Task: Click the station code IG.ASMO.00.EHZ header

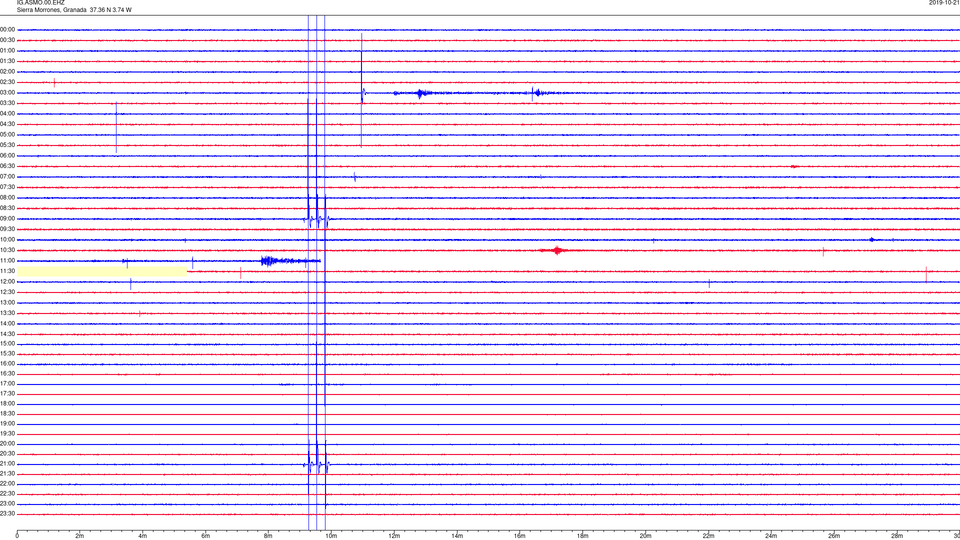Action: (x=40, y=3)
